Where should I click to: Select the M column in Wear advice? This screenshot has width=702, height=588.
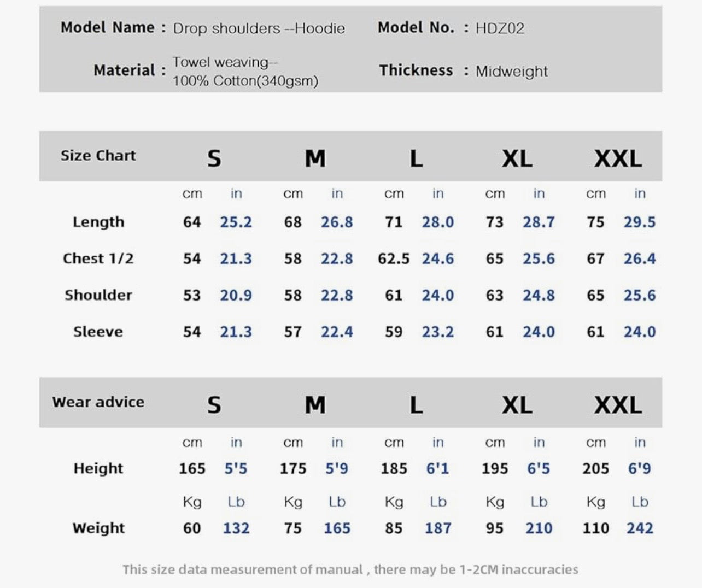tap(315, 405)
